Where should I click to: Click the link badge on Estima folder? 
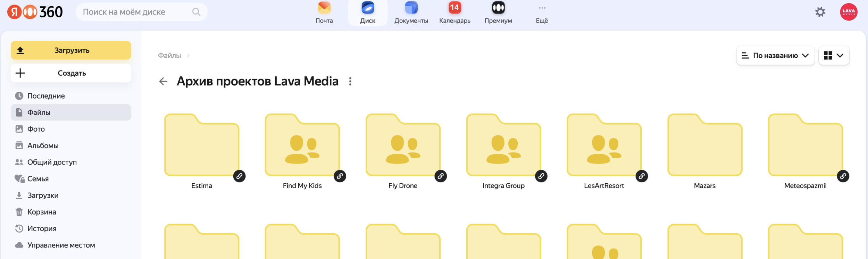tap(239, 176)
